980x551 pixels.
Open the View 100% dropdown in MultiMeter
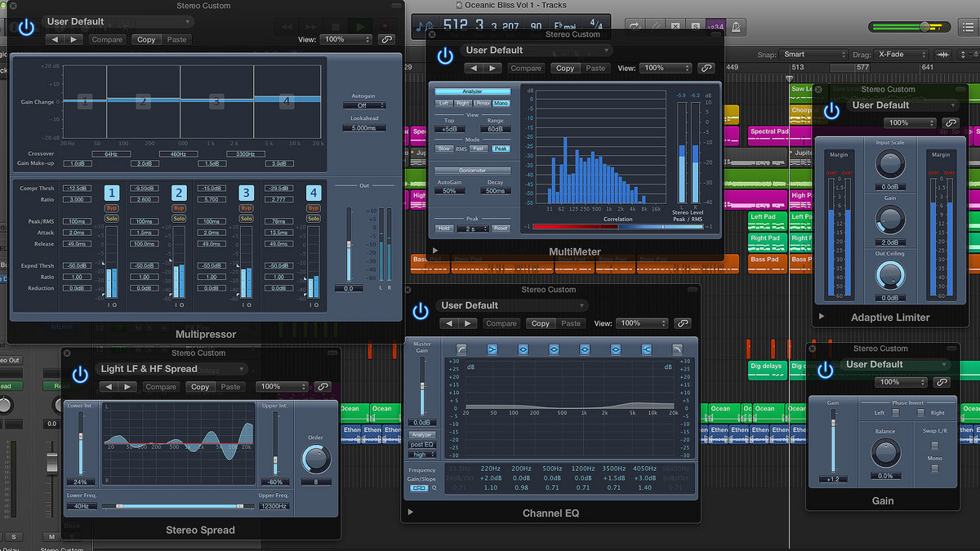[x=664, y=69]
